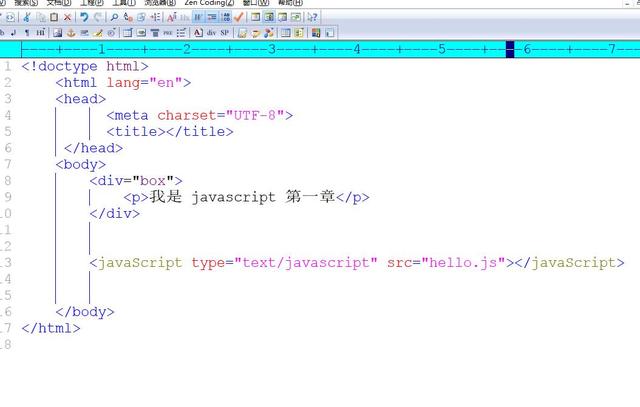
Task: Place cursor on 'charset="UTF-8"' text
Action: pos(221,115)
